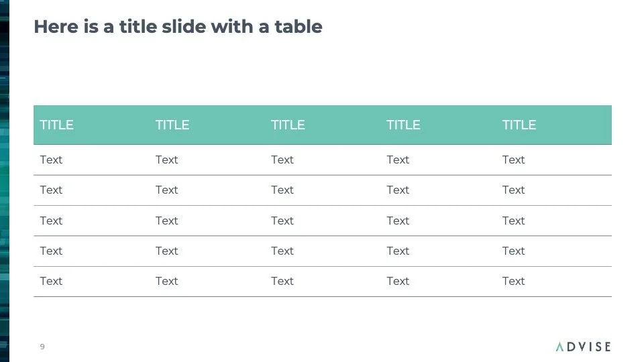Click the slide number 9
This screenshot has width=644, height=362.
[x=42, y=347]
